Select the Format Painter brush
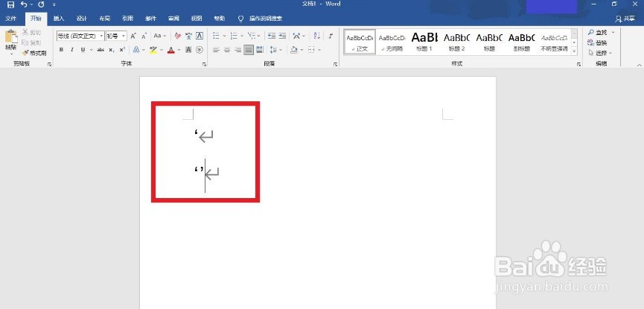The image size is (644, 309). (25, 53)
